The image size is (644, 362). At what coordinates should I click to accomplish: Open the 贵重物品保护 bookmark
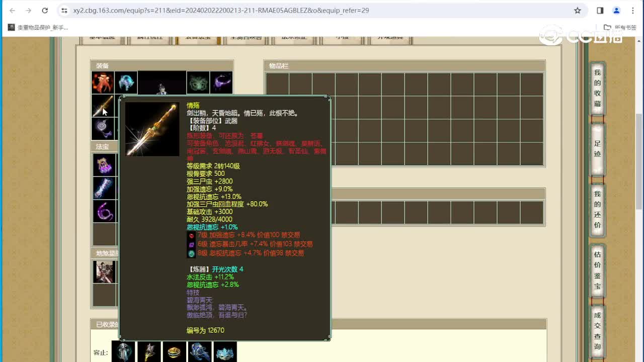[x=38, y=28]
